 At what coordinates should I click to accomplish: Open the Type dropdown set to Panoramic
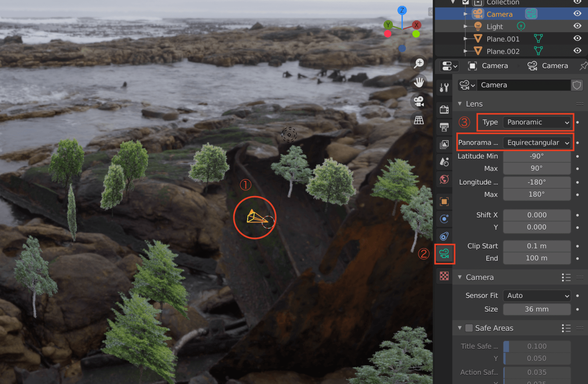[x=537, y=122]
